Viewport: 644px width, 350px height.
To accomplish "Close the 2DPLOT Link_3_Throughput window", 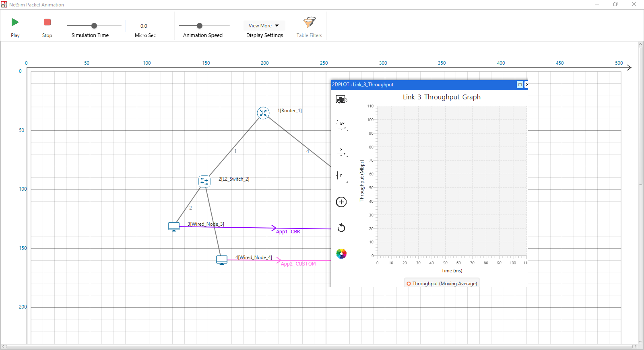I will tap(526, 84).
